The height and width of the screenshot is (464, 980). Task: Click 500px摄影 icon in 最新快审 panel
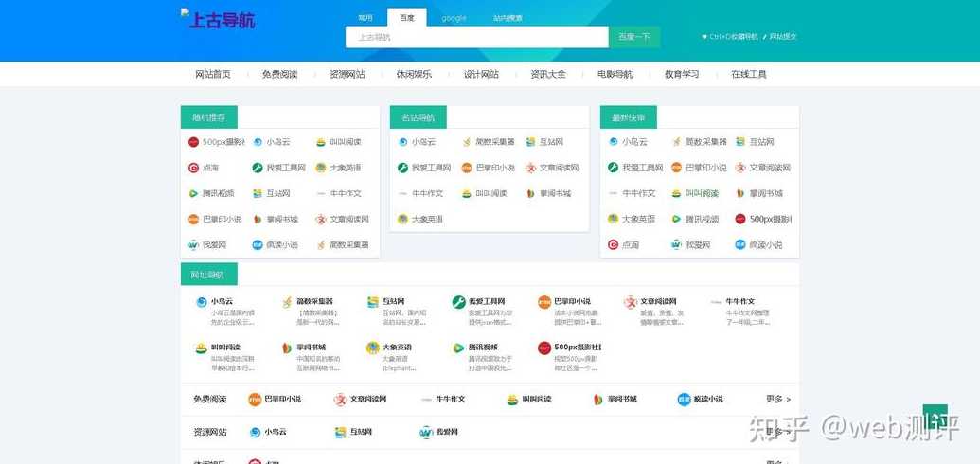coord(740,219)
